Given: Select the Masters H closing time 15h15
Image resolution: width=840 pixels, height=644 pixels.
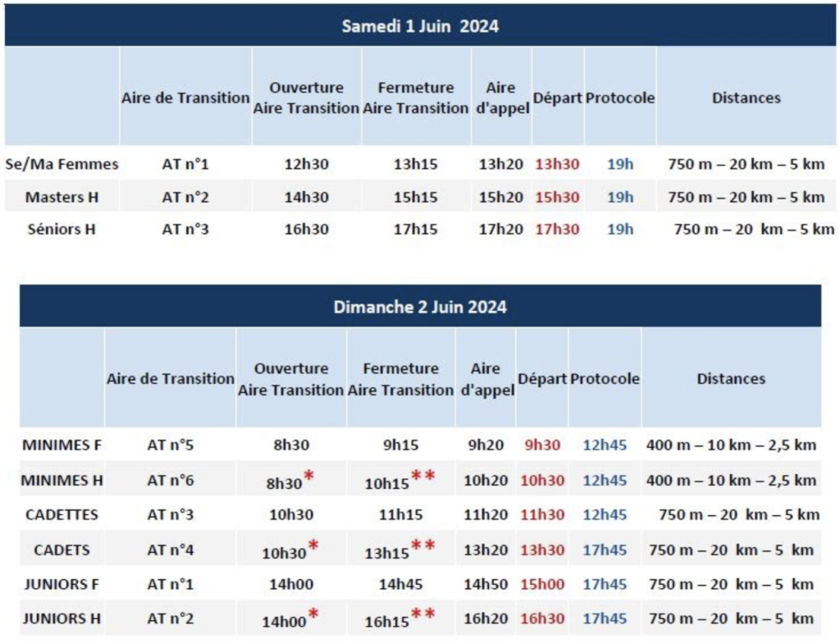Looking at the screenshot, I should coord(415,198).
